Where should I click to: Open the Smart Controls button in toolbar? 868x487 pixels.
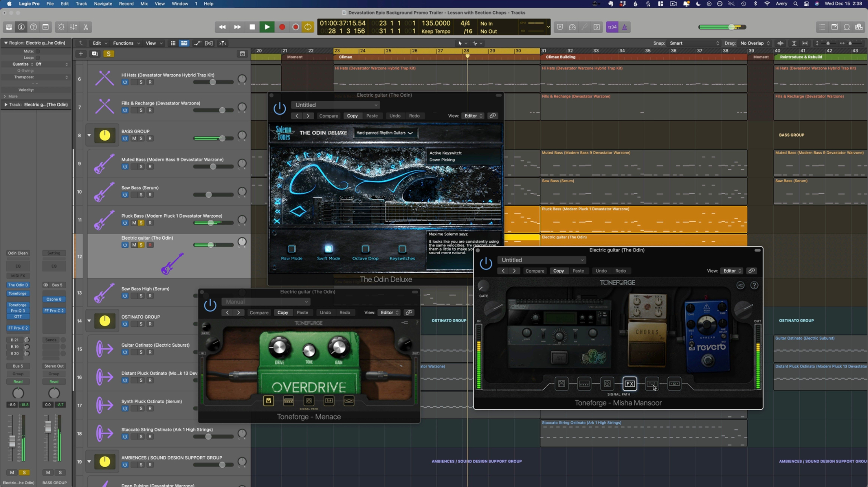pos(61,27)
